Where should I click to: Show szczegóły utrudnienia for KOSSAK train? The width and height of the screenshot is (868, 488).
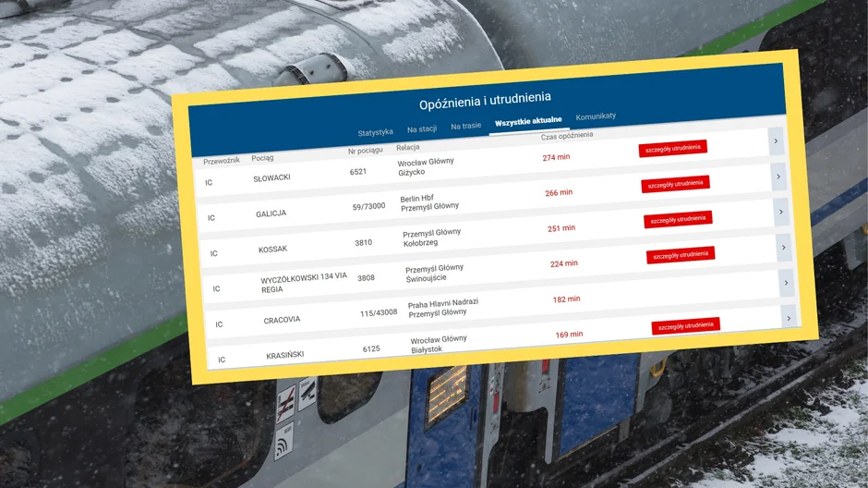coord(678,219)
